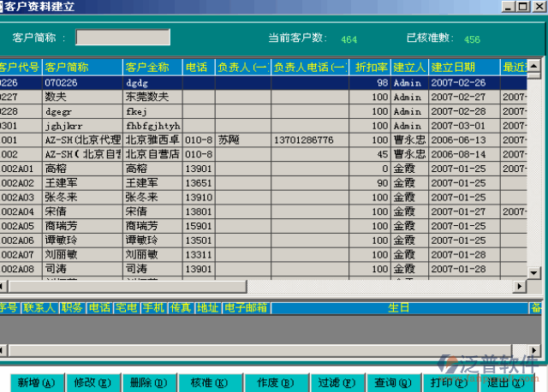This screenshot has height=392, width=548.
Task: Click the 折扣率 column header
Action: coord(370,68)
